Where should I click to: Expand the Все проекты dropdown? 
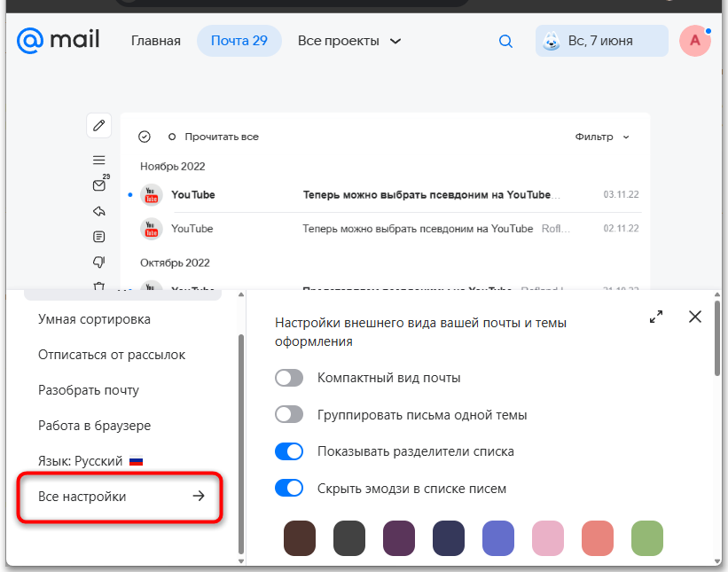coord(349,41)
